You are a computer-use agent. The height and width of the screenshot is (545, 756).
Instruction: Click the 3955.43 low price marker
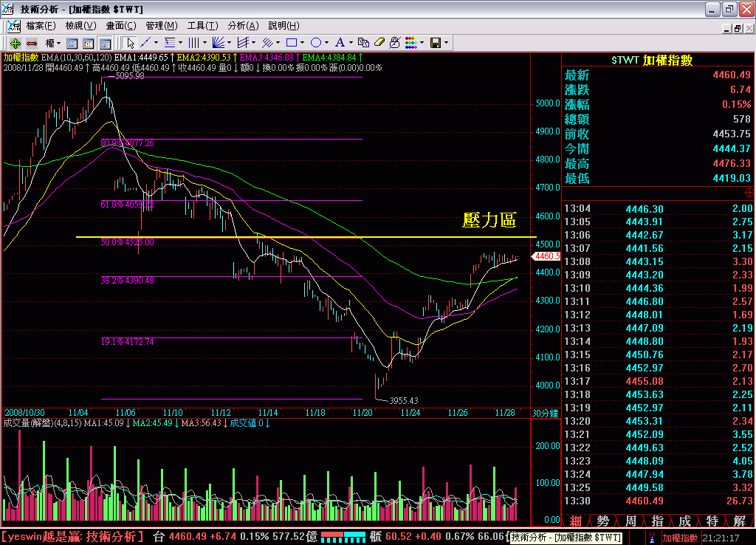coord(404,400)
